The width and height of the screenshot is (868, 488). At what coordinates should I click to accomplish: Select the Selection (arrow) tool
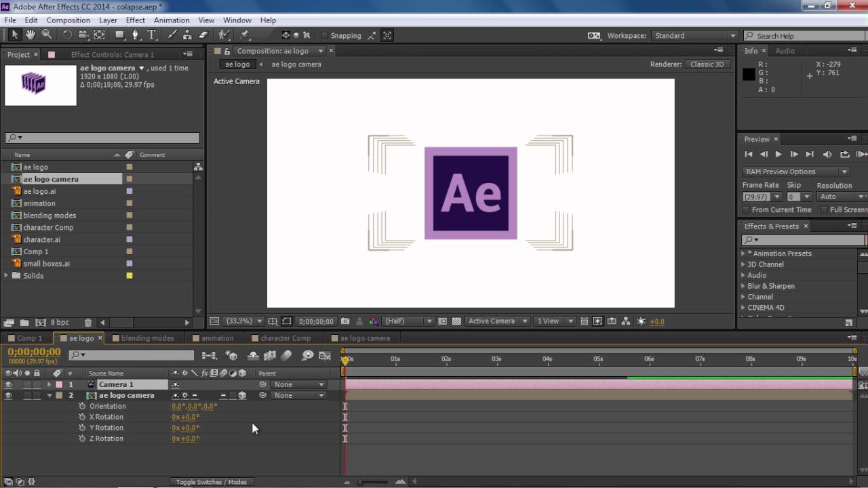(15, 35)
